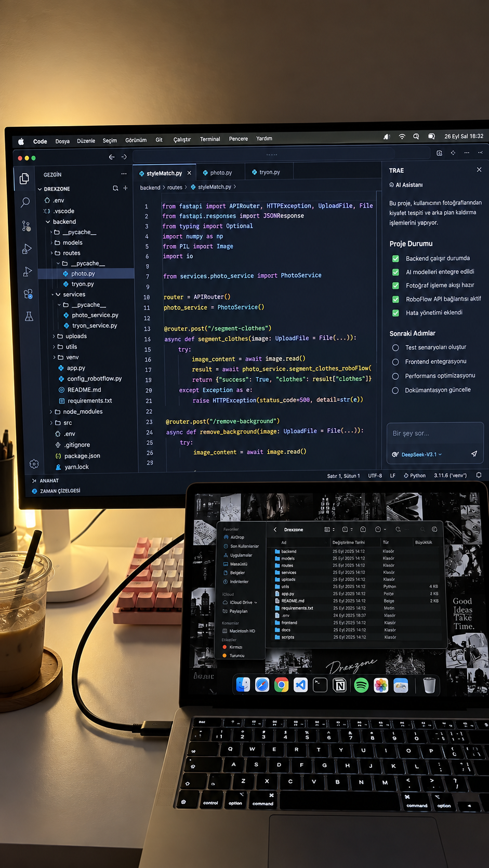Open the Terminal menu
The image size is (489, 868).
[x=210, y=139]
